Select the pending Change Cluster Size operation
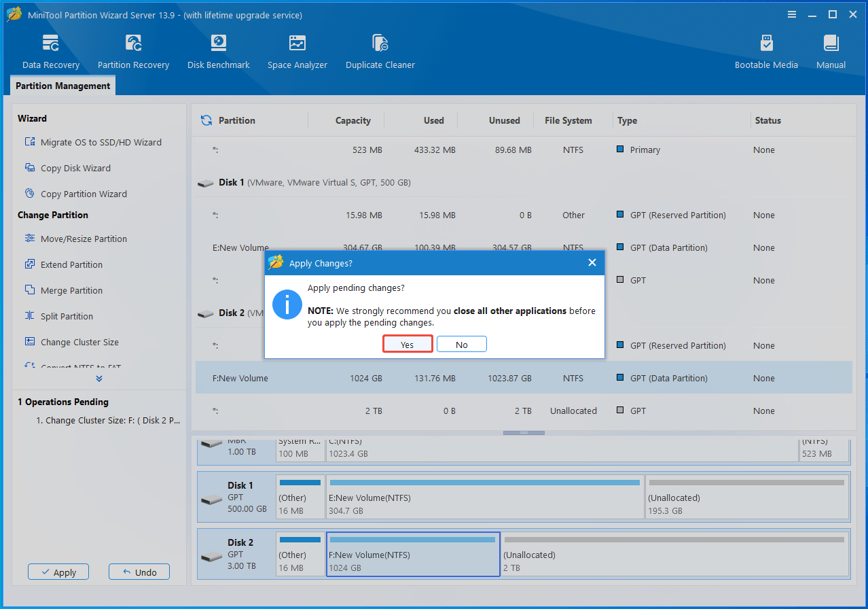This screenshot has width=868, height=609. (x=108, y=420)
